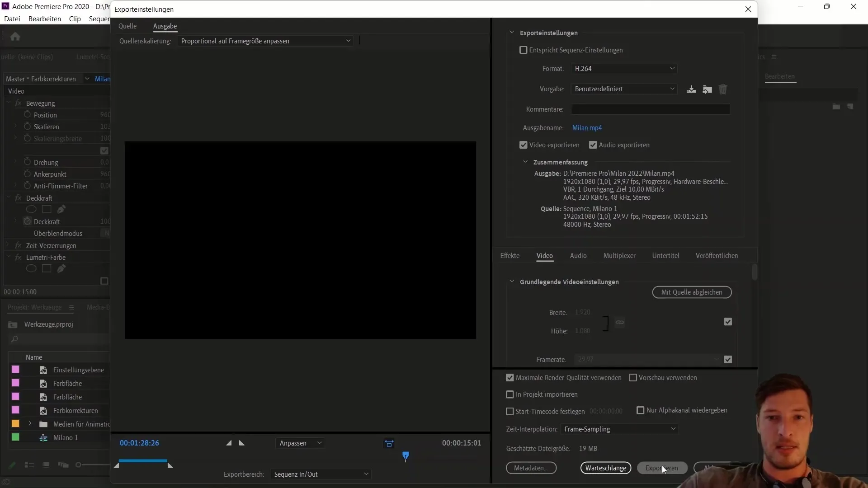
Task: Open the Zeit-Interpolation Frame-Sampling dropdown
Action: (x=619, y=429)
